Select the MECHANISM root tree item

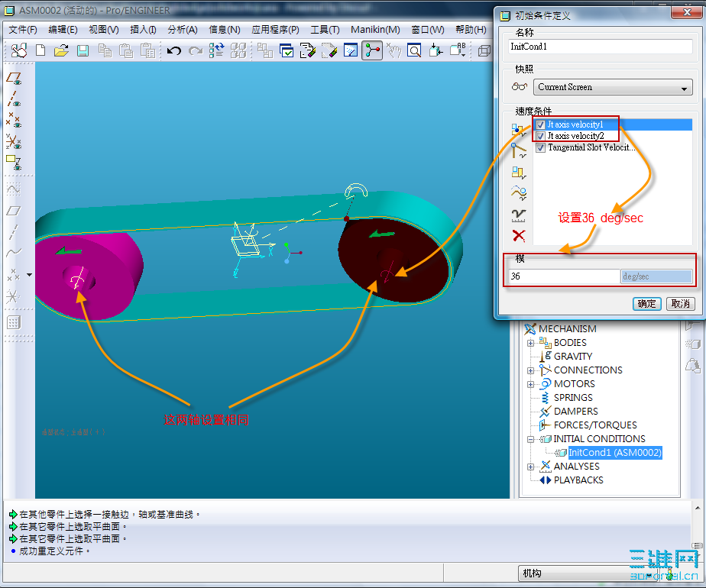click(567, 329)
